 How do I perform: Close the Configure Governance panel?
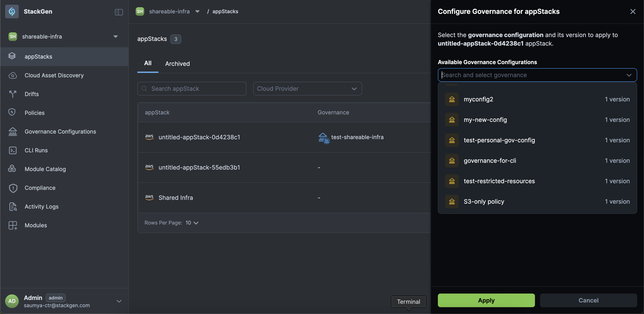[633, 12]
